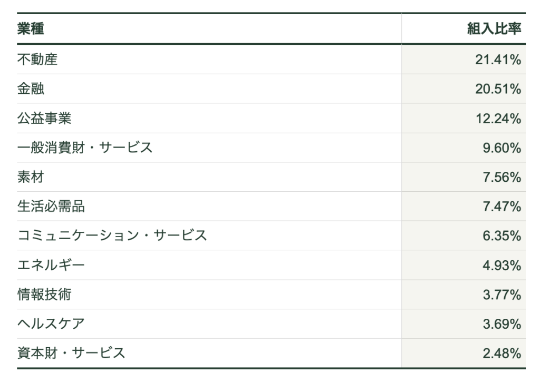This screenshot has width=540, height=392.
Task: Select the 不動産 row label
Action: tap(37, 60)
